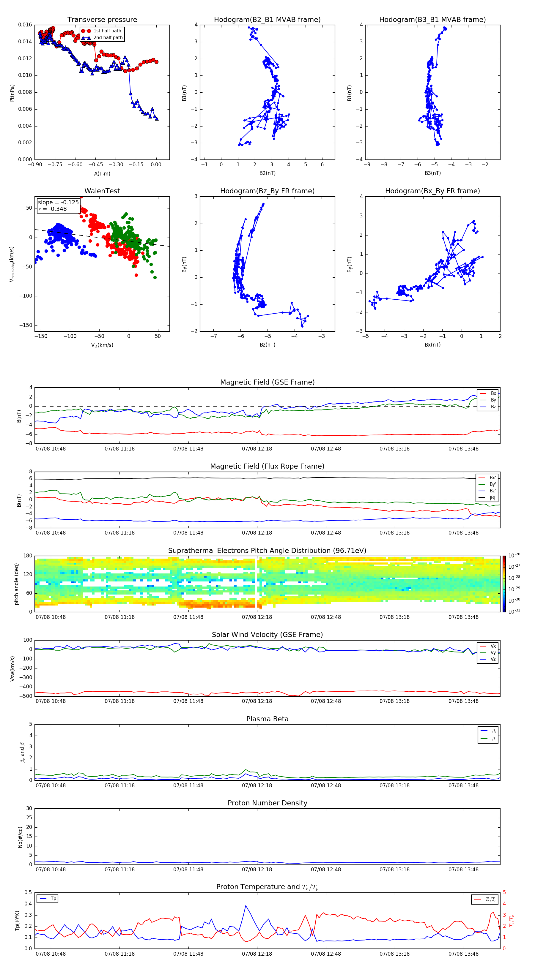Click the βp legend entry in Plasma Beta
Screen dimensions: 535x980
coord(488,731)
